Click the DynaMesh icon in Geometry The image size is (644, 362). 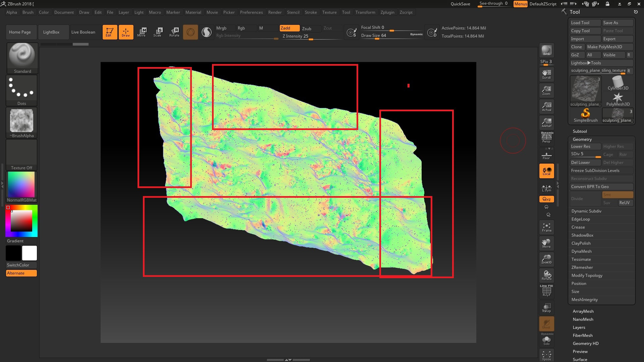(582, 251)
